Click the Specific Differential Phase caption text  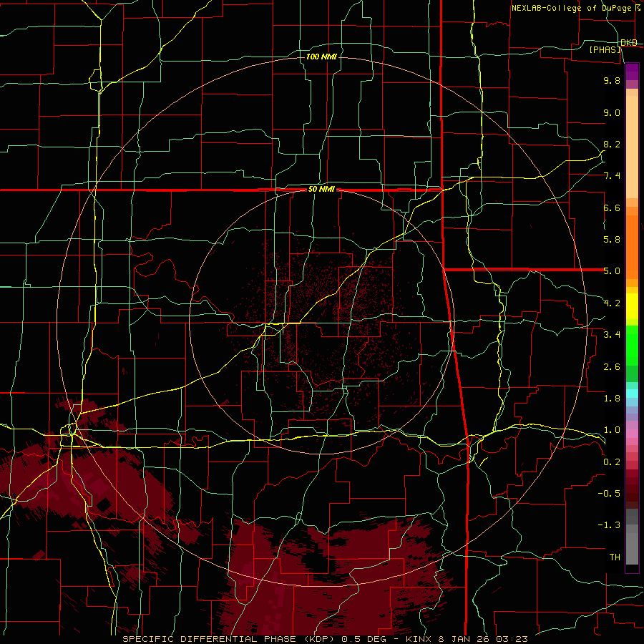coord(325,639)
